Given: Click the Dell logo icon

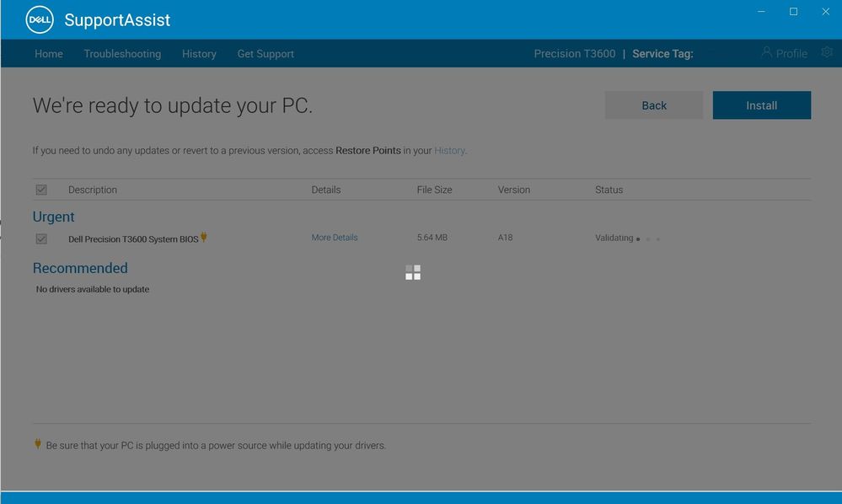Looking at the screenshot, I should tap(40, 20).
